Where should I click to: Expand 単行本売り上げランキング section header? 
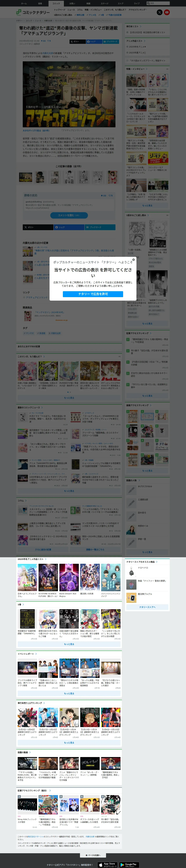click(31, 703)
